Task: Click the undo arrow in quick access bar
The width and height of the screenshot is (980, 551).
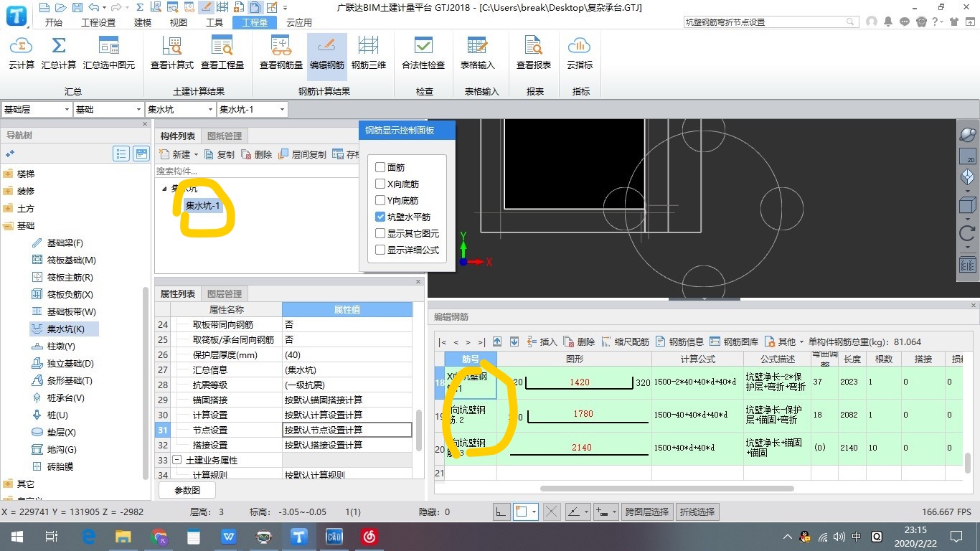Action: pyautogui.click(x=93, y=8)
